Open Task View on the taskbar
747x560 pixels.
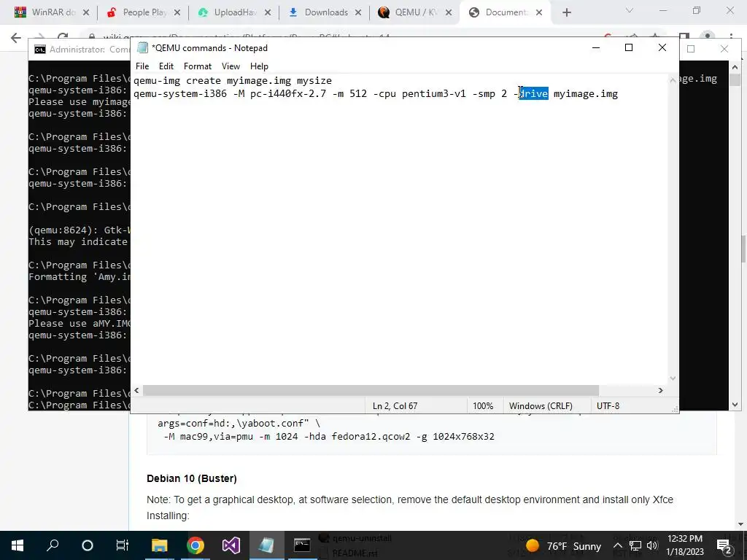click(x=123, y=545)
